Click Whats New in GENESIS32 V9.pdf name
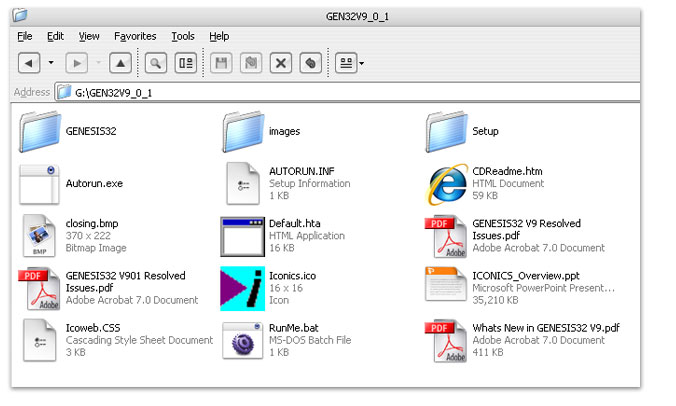 (x=546, y=328)
